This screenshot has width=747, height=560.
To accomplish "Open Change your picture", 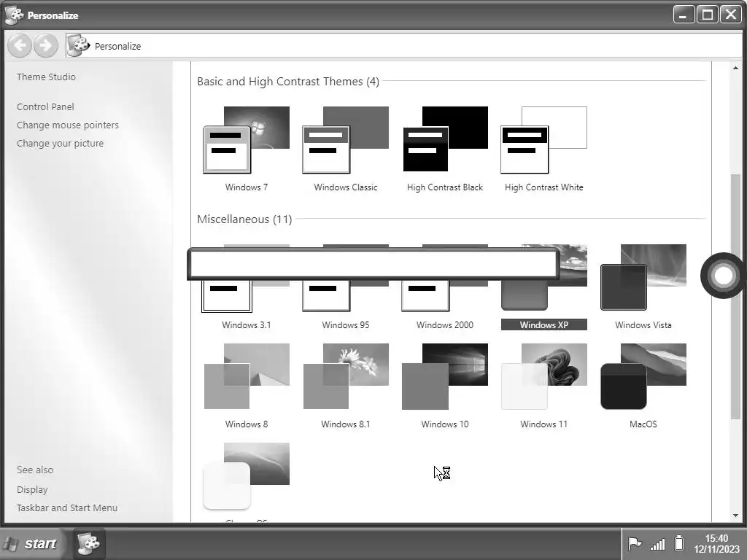I will [60, 144].
